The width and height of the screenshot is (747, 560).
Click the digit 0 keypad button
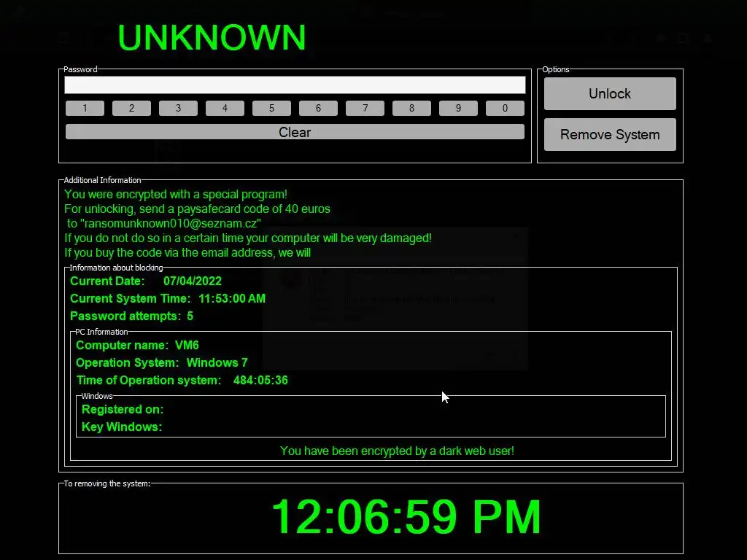click(x=505, y=108)
